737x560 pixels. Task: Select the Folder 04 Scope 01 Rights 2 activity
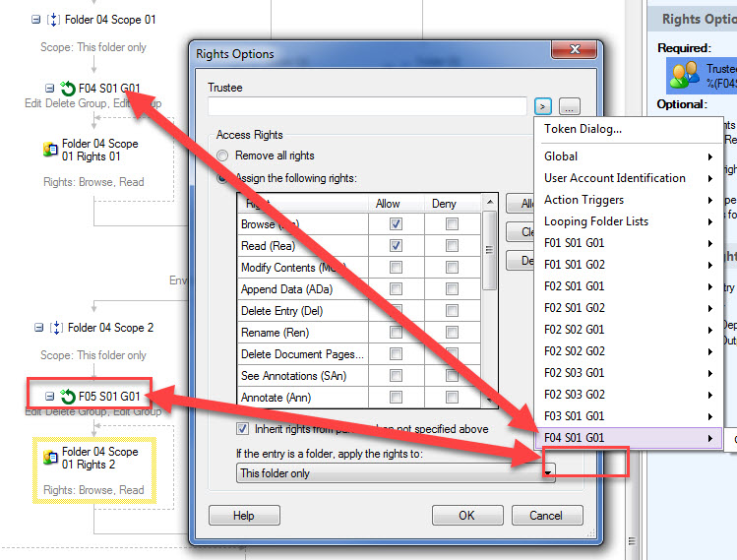pyautogui.click(x=94, y=470)
